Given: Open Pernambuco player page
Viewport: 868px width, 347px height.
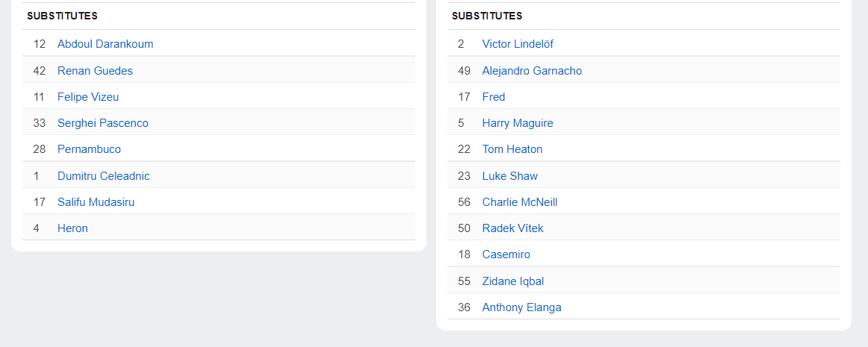Looking at the screenshot, I should [89, 149].
